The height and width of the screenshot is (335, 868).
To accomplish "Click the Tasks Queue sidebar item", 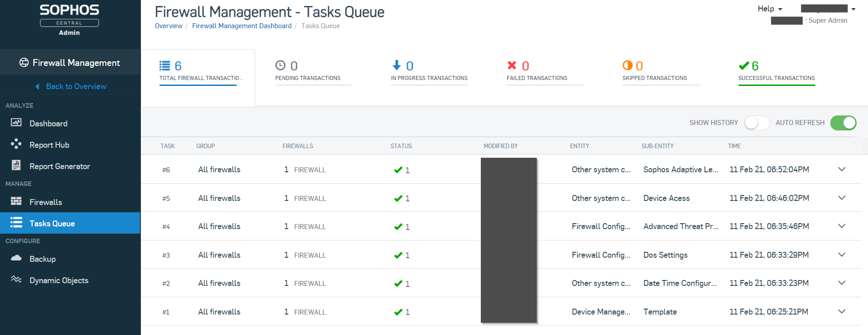I will coord(70,223).
